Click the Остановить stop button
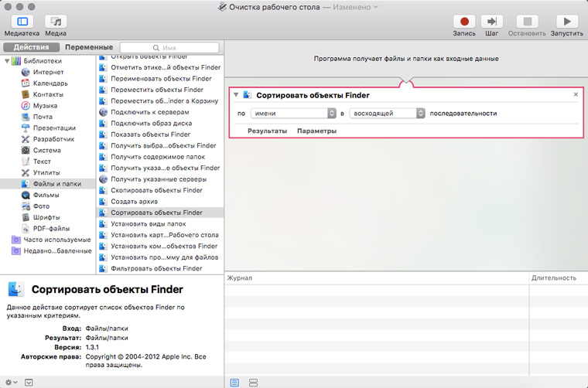Screen dimensions: 588x388 [527, 22]
